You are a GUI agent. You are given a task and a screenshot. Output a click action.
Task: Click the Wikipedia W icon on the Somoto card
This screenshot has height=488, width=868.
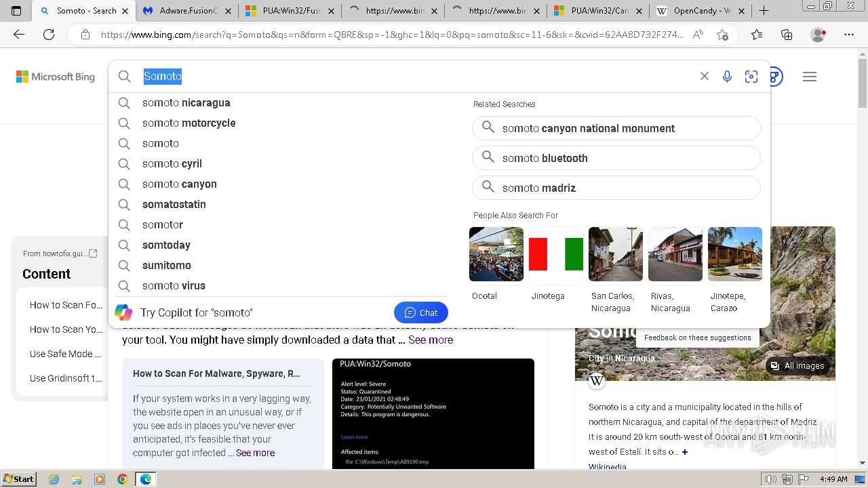pos(597,381)
